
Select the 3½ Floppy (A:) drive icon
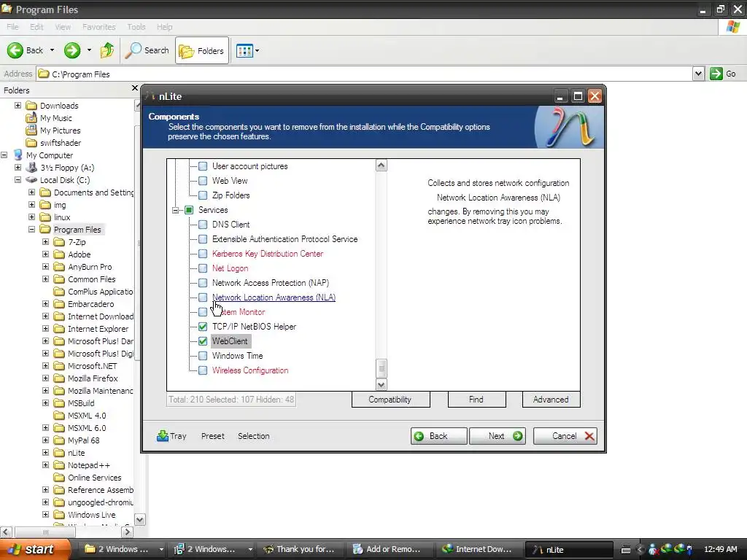[31, 167]
